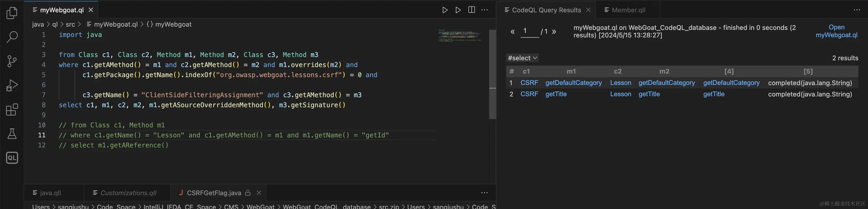Click the src breadcrumb segment
The height and width of the screenshot is (209, 868).
coord(70,24)
